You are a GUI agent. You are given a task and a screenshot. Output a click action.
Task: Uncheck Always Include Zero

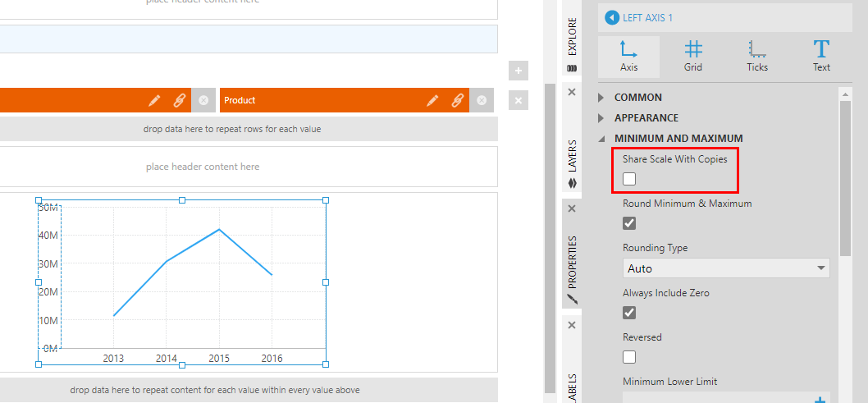click(629, 313)
